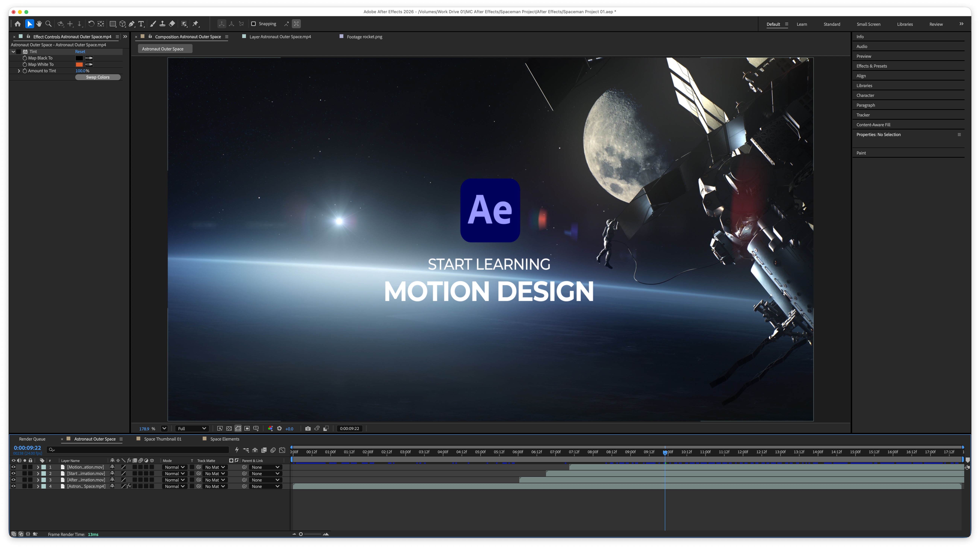Select the Roto Brush tool

pyautogui.click(x=184, y=24)
